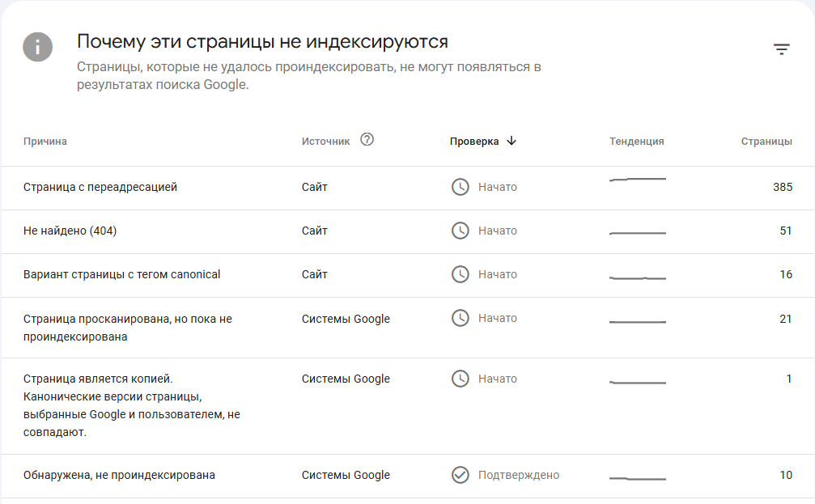Open Обнаружена, не проиндексирована reason row
Viewport: 815px width, 504px height.
click(408, 476)
